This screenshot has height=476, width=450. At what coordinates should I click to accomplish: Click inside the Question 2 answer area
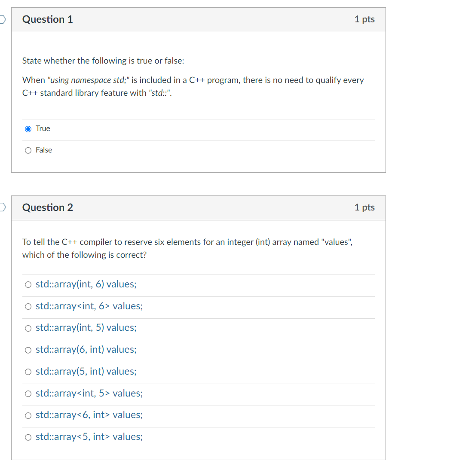(198, 361)
